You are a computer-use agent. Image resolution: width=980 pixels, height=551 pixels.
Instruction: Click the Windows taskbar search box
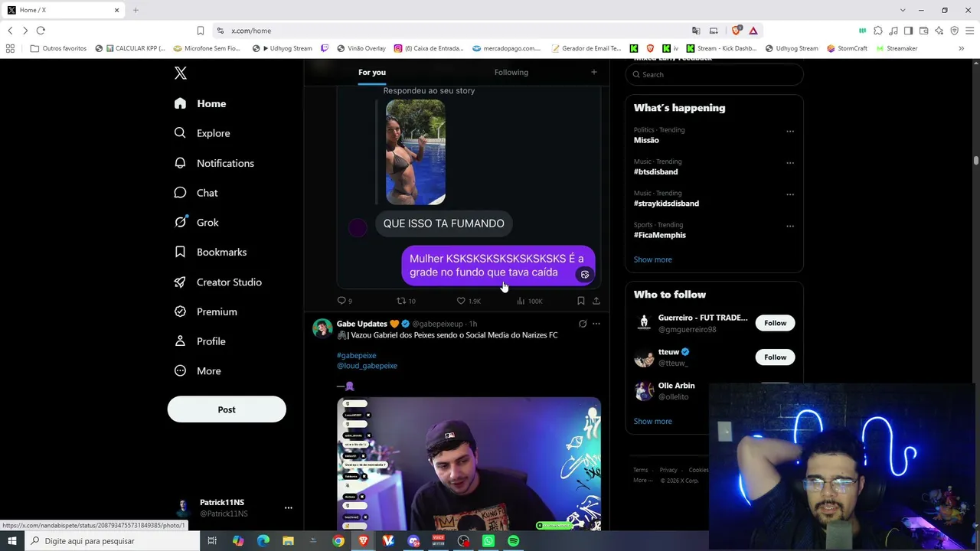[x=113, y=541]
